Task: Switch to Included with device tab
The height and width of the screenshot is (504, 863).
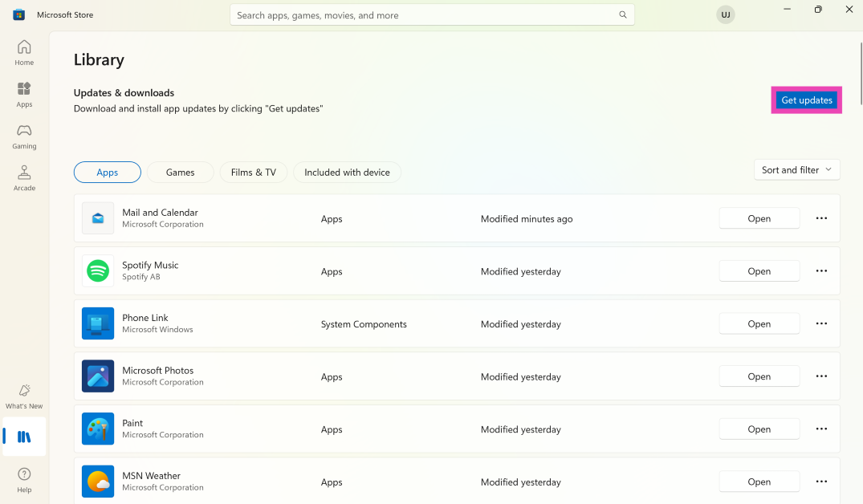Action: point(348,173)
